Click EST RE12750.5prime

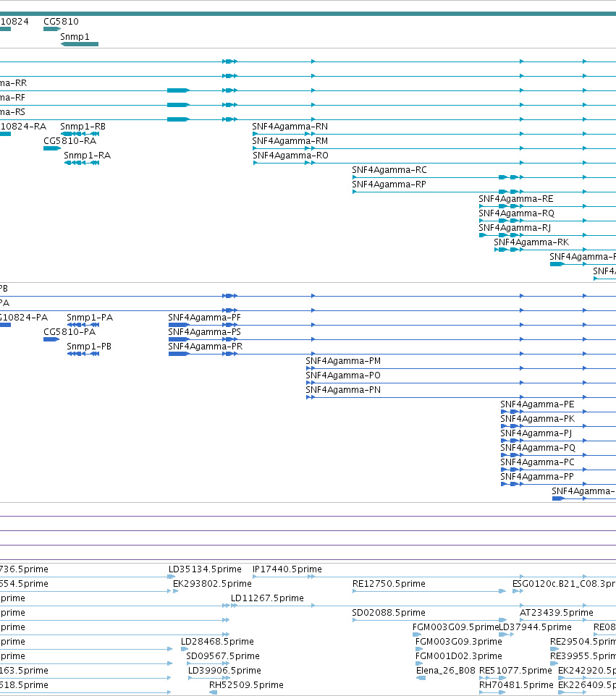pos(389,583)
